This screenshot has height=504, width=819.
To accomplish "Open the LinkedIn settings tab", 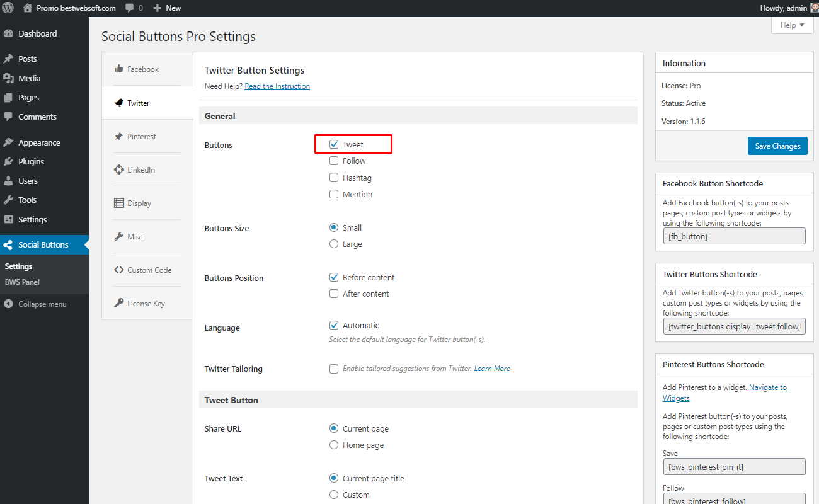I will 147,169.
